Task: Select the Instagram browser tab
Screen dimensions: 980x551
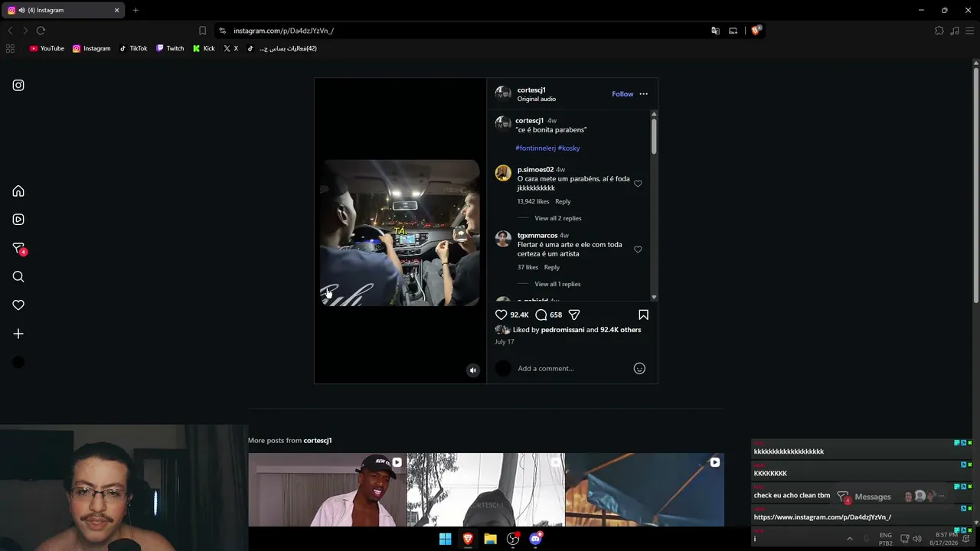Action: pyautogui.click(x=64, y=11)
